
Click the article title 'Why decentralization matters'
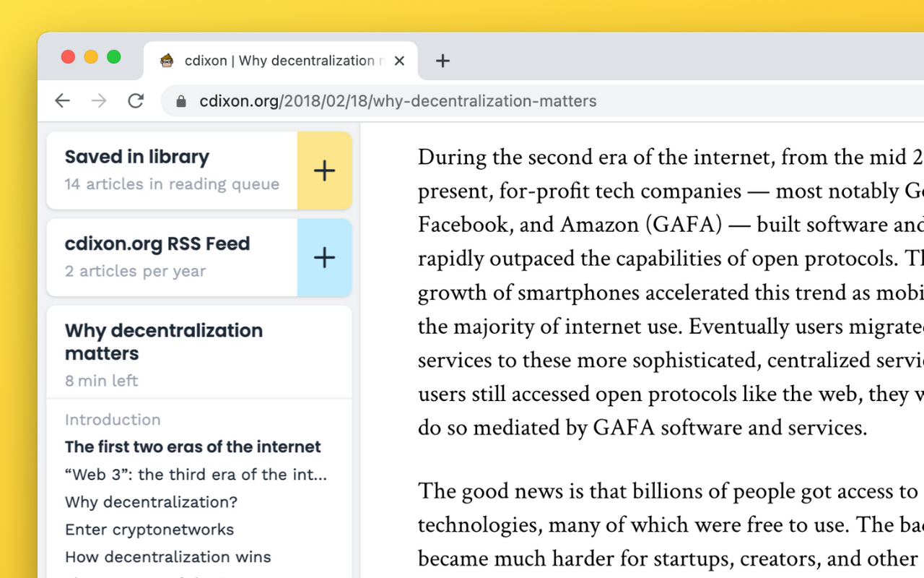point(164,342)
